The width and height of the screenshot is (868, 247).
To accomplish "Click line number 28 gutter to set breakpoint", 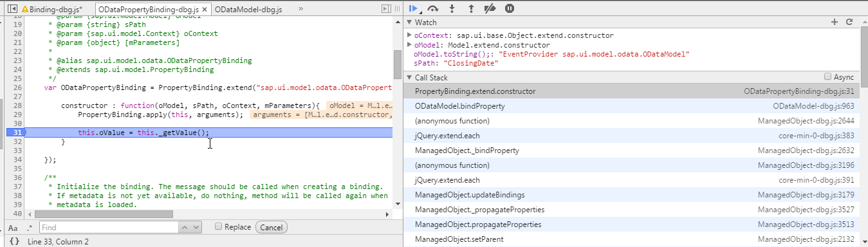I will [x=19, y=105].
